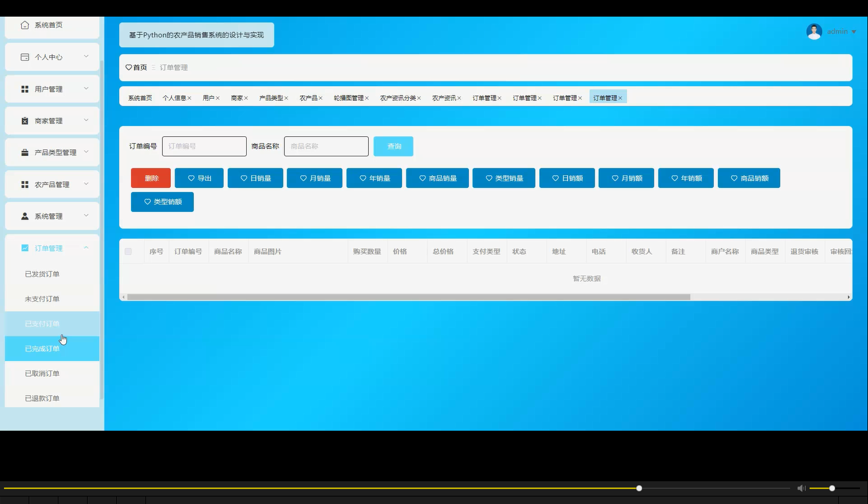Select the 已完成订单 menu item
The width and height of the screenshot is (868, 504).
[x=41, y=348]
